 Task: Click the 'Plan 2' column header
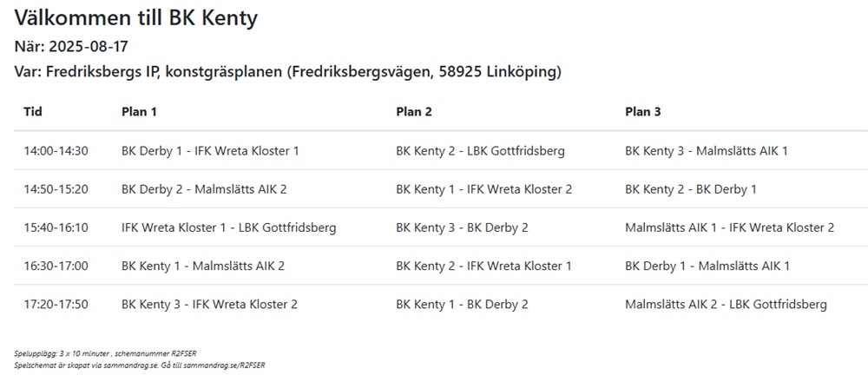(x=414, y=112)
